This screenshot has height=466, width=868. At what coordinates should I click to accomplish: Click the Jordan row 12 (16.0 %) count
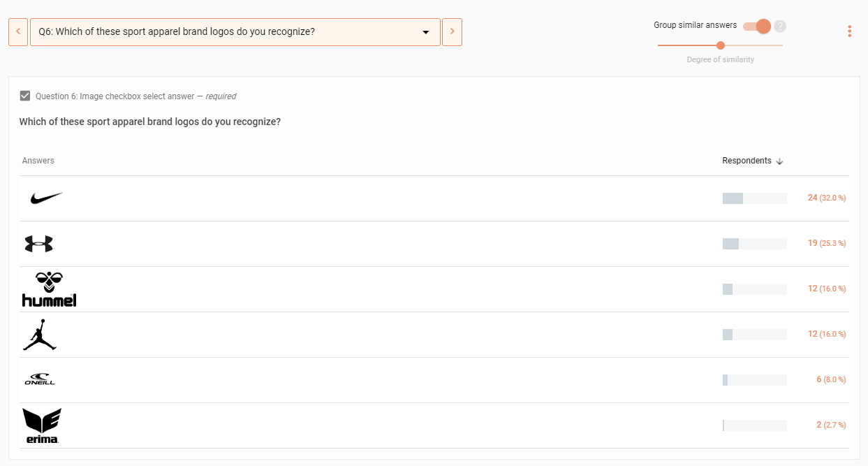[827, 334]
